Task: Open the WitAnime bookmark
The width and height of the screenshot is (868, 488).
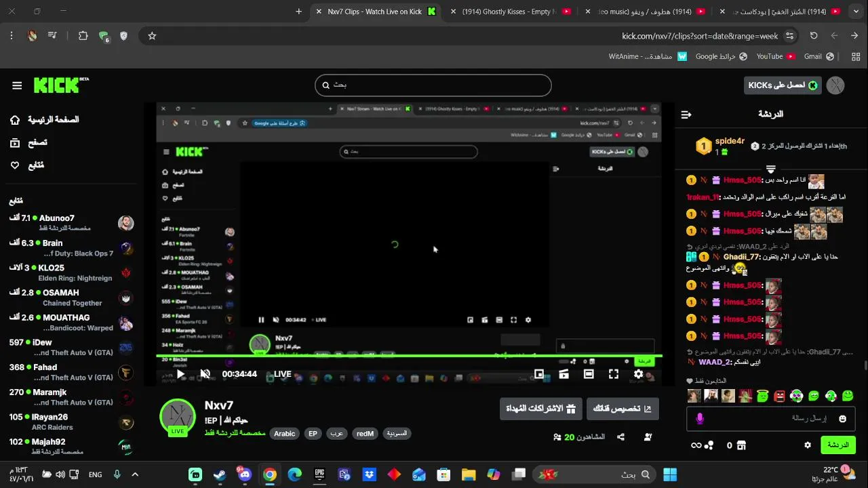Action: coord(648,56)
